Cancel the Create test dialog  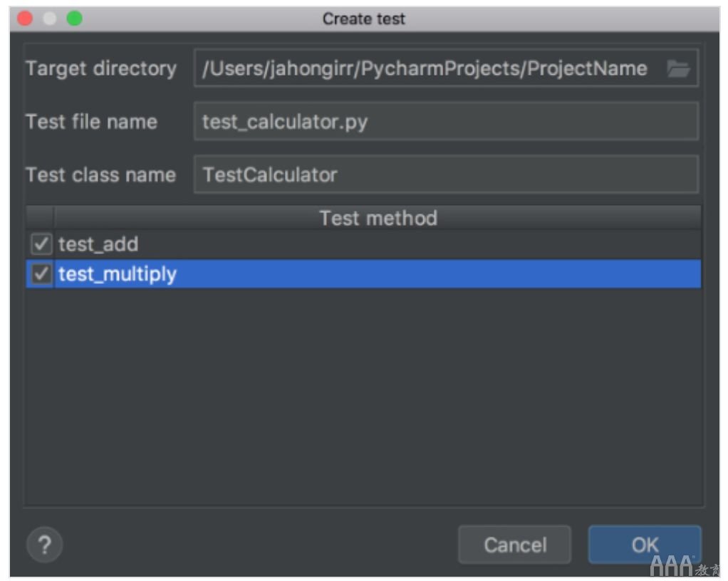click(x=514, y=545)
